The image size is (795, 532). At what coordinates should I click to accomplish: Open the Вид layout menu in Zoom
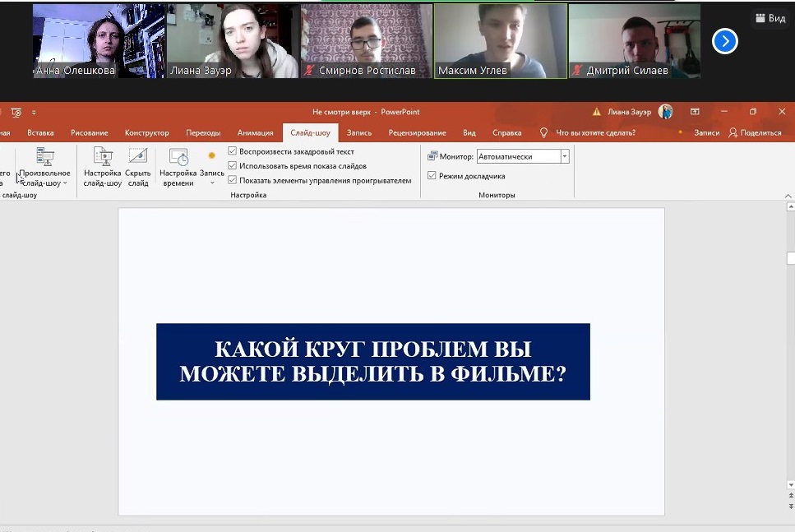(769, 18)
